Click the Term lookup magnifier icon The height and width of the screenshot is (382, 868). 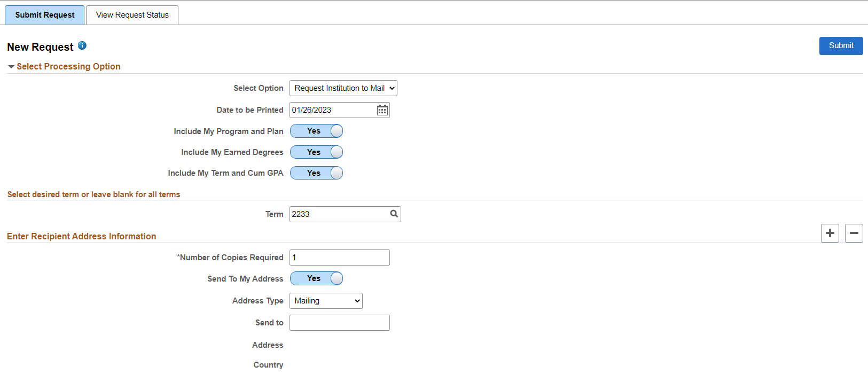pyautogui.click(x=394, y=214)
